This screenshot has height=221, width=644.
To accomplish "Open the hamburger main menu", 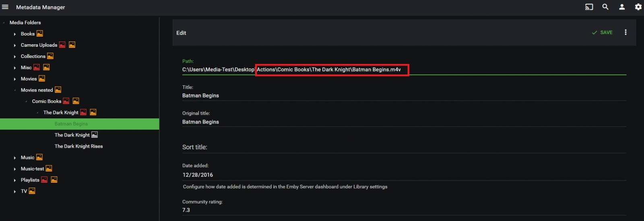I will [5, 7].
